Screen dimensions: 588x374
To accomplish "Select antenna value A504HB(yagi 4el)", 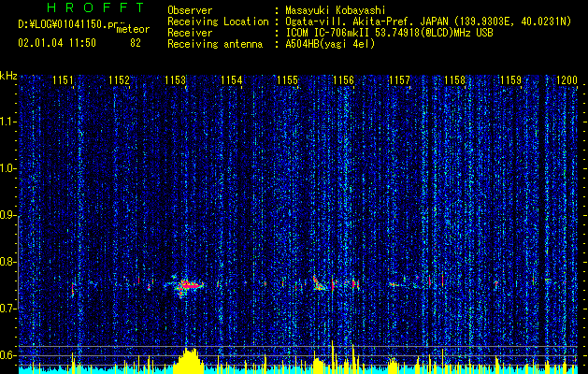I will tap(330, 44).
